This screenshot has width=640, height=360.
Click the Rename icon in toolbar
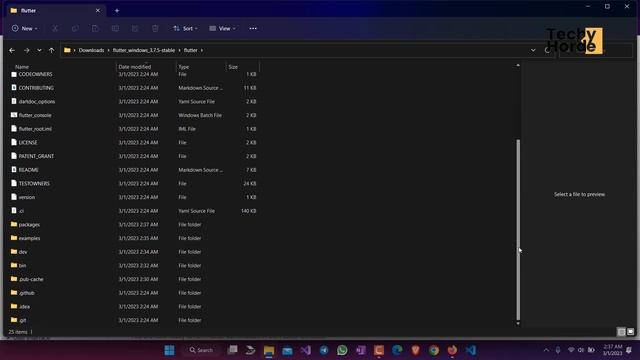(115, 29)
